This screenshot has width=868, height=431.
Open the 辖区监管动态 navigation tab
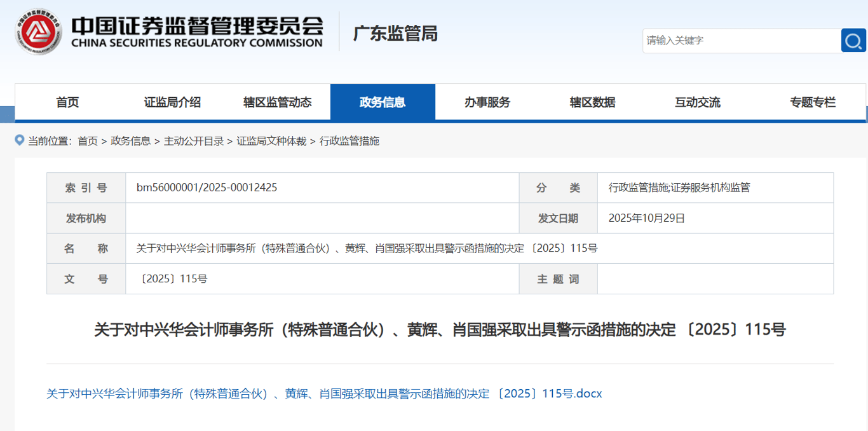click(x=278, y=102)
